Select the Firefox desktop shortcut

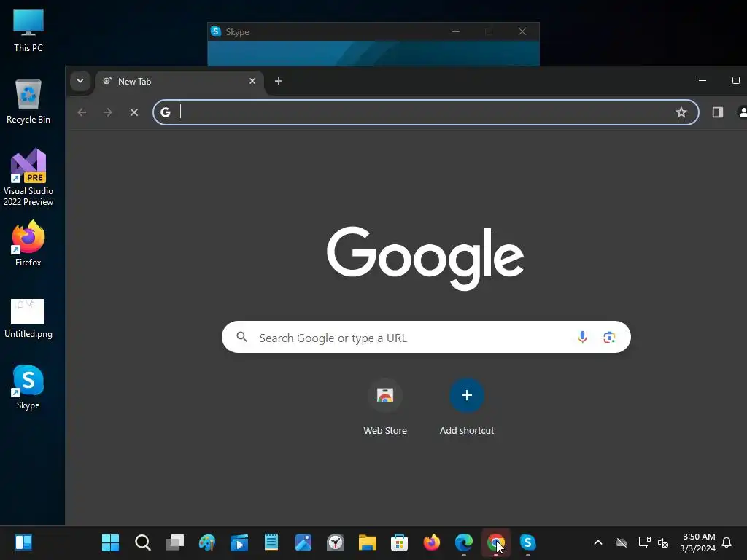tap(28, 244)
